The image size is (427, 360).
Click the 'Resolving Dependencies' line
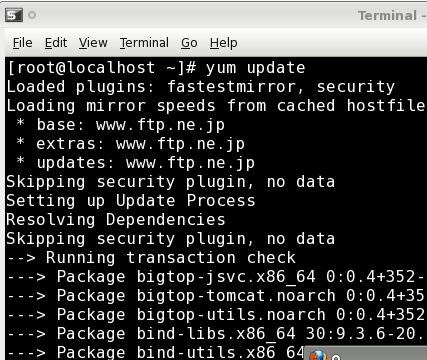[116, 220]
